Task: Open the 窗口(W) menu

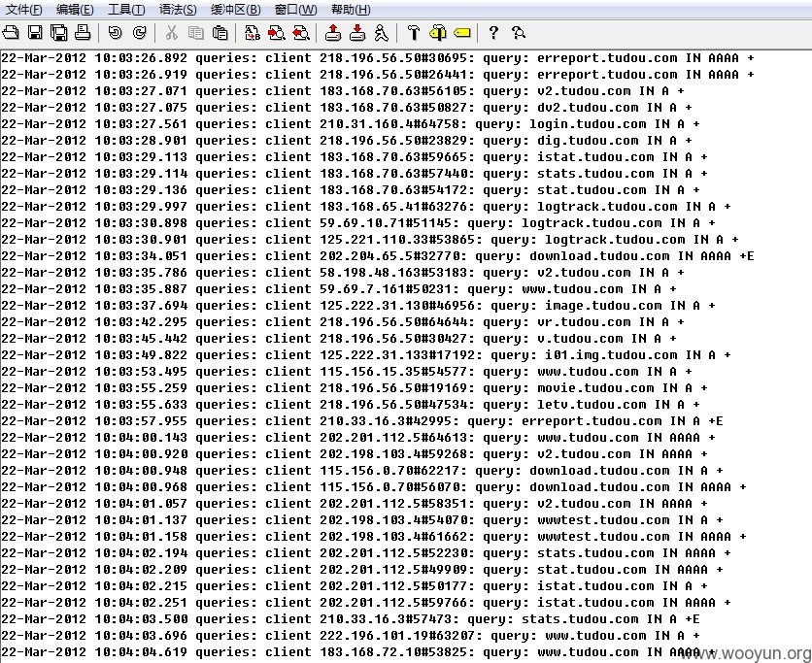Action: [x=295, y=10]
